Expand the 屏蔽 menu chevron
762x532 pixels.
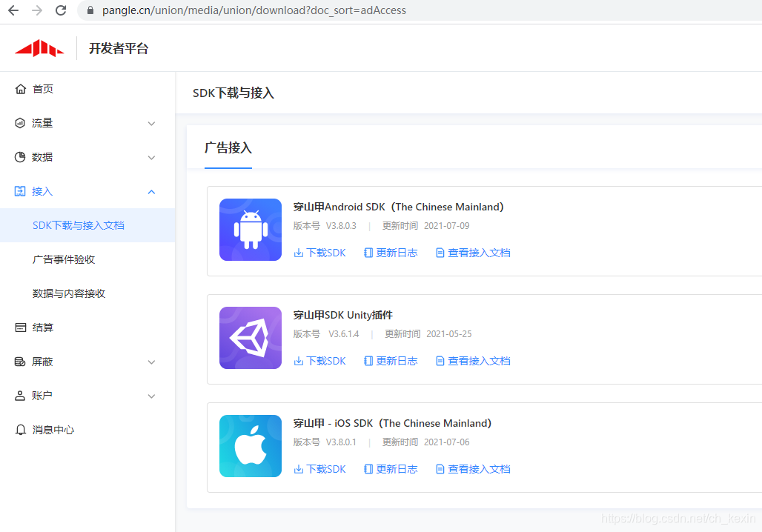pos(152,362)
